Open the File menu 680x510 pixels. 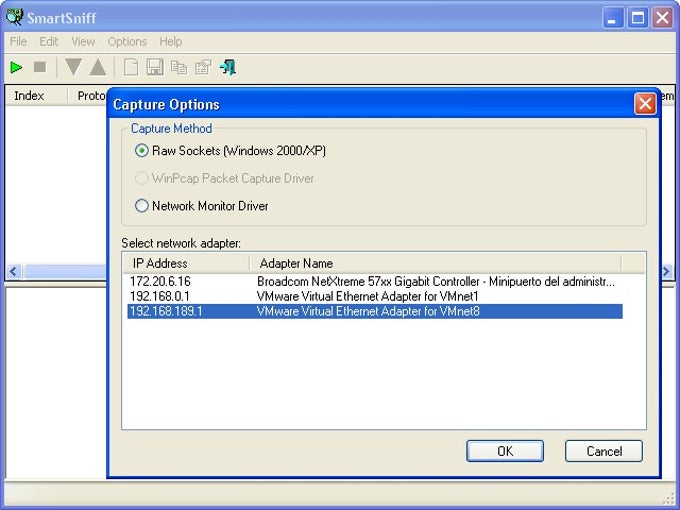click(18, 42)
